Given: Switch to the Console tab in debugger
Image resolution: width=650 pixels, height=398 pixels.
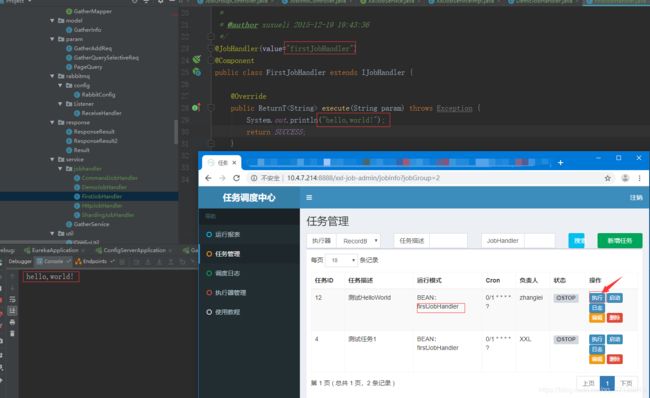Looking at the screenshot, I should tap(50, 261).
